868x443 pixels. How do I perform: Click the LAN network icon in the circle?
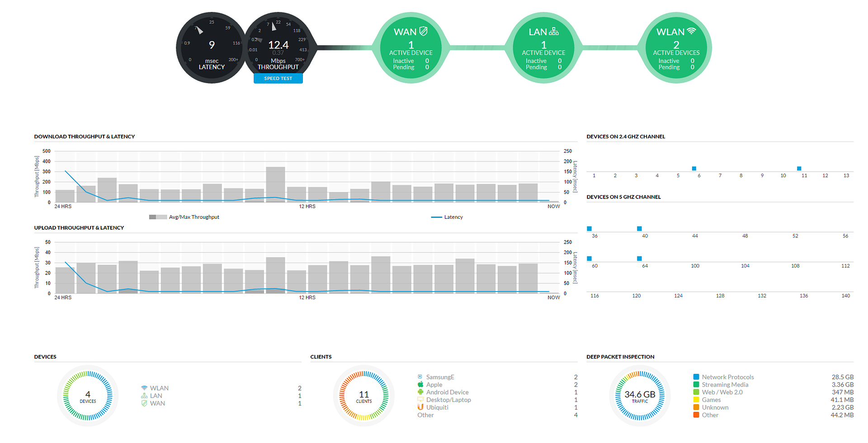tap(554, 32)
